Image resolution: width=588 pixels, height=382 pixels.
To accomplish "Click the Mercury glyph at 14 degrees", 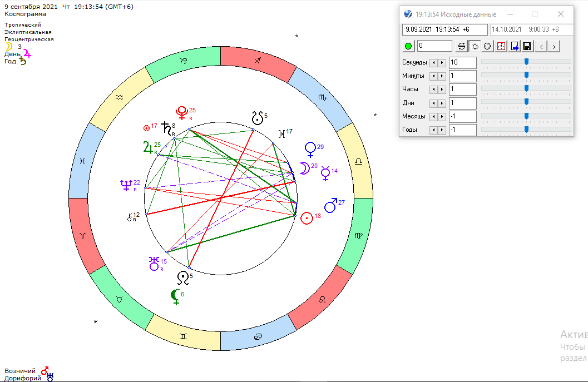I will 325,173.
